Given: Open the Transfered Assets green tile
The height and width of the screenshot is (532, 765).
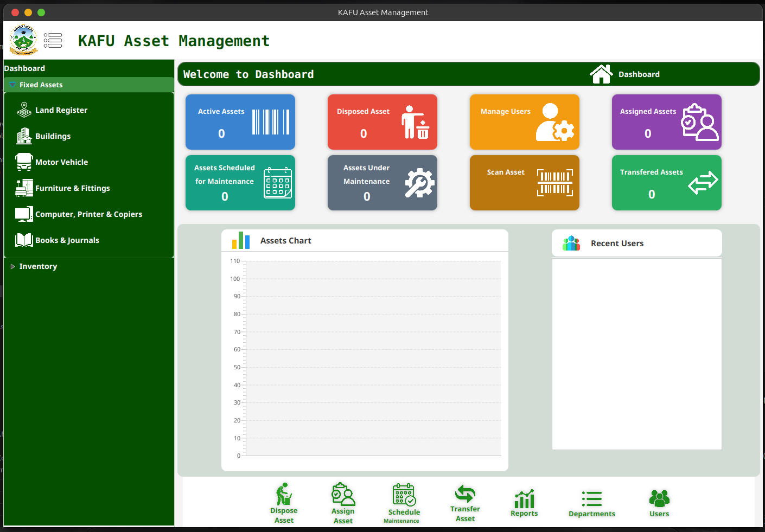Looking at the screenshot, I should click(x=666, y=183).
